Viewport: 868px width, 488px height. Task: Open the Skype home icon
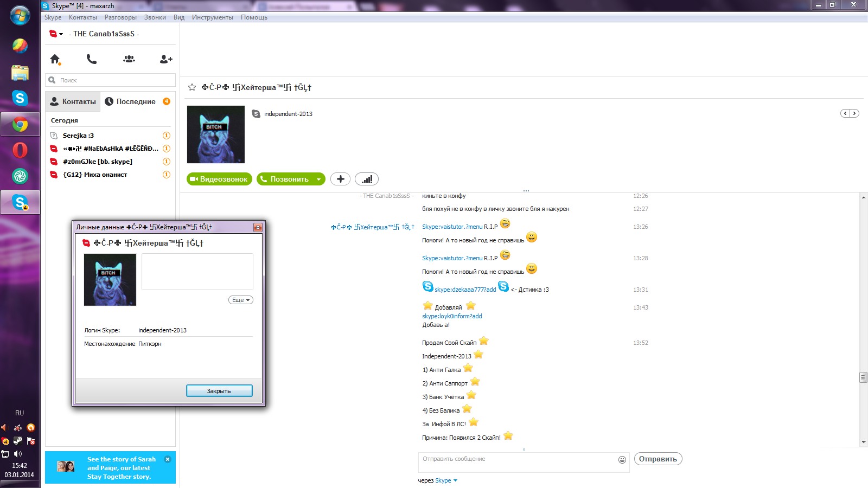pyautogui.click(x=55, y=59)
